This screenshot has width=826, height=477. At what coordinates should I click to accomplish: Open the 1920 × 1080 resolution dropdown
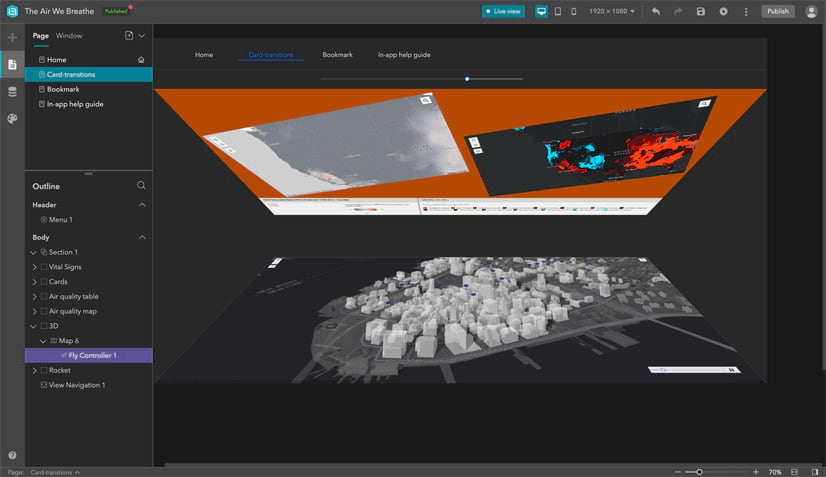click(x=612, y=11)
